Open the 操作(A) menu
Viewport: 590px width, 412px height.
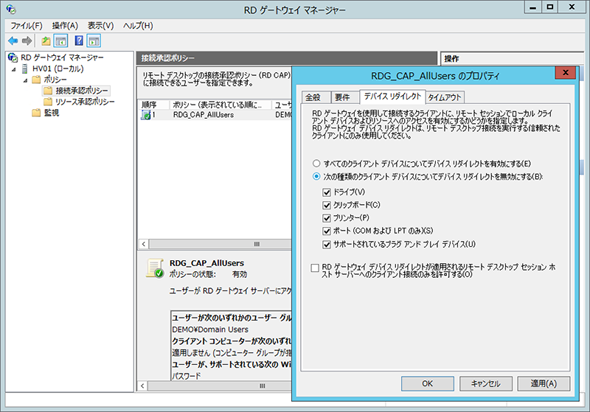(x=65, y=26)
